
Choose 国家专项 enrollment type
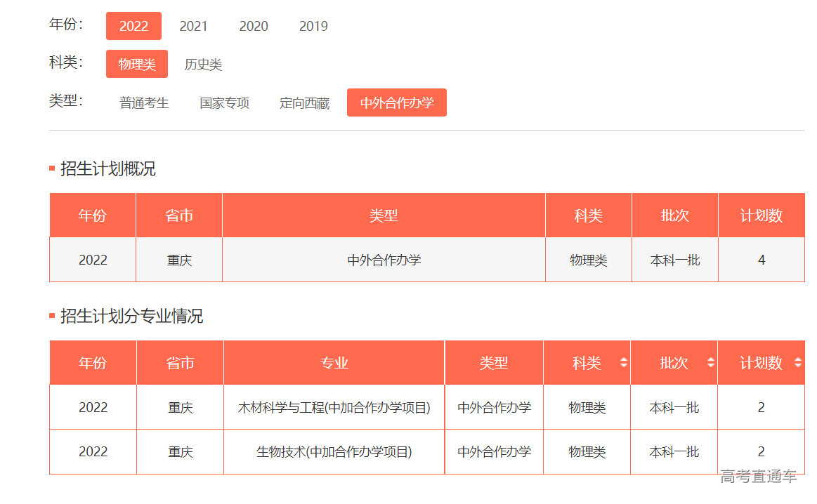click(224, 102)
